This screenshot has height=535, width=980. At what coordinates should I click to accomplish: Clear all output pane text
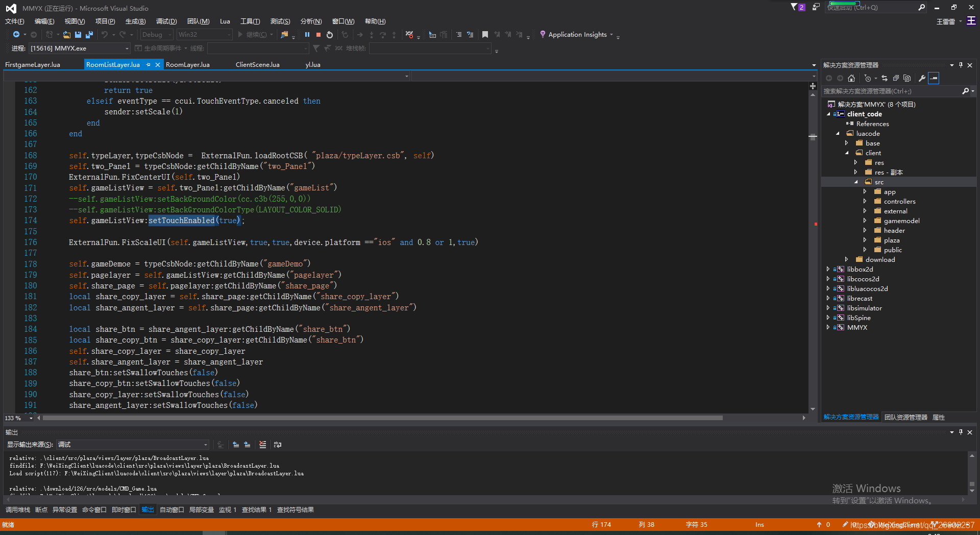pyautogui.click(x=262, y=445)
